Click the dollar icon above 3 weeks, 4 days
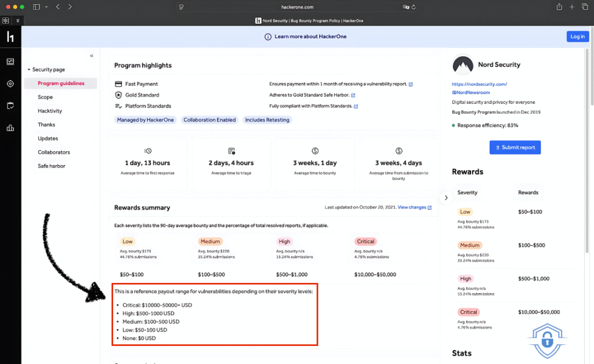 399,151
